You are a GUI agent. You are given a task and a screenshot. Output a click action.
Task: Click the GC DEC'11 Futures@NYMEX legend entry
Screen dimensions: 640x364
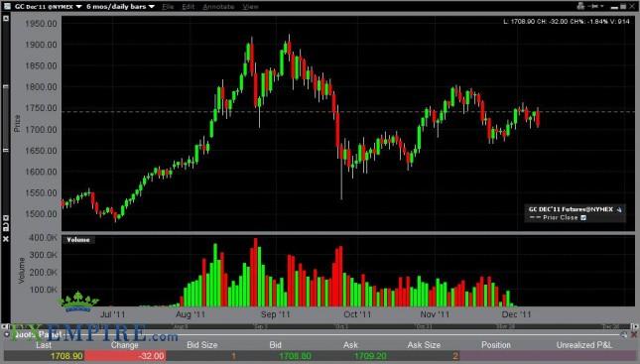pyautogui.click(x=571, y=209)
